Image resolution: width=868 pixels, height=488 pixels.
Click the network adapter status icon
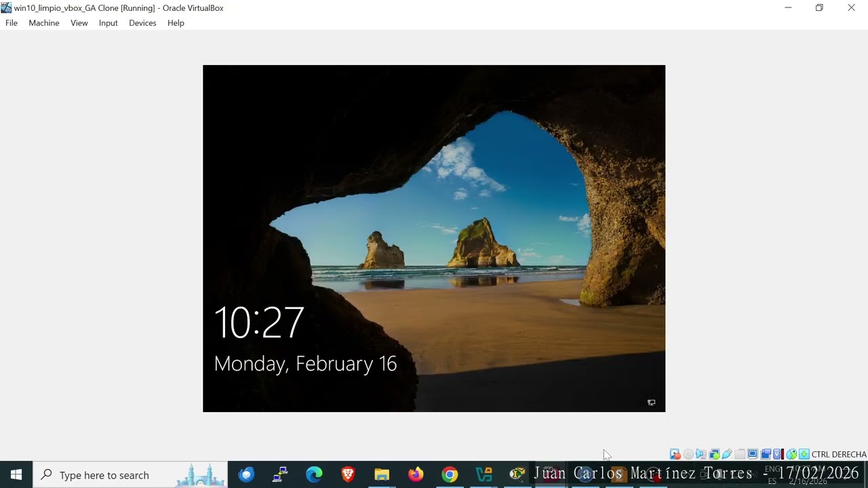click(x=713, y=454)
